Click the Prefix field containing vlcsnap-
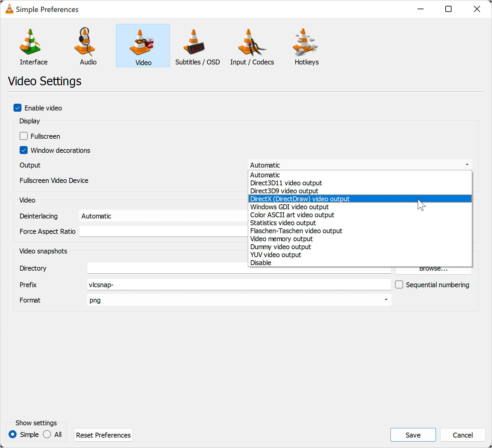Screen dimensions: 492x448 coord(239,284)
